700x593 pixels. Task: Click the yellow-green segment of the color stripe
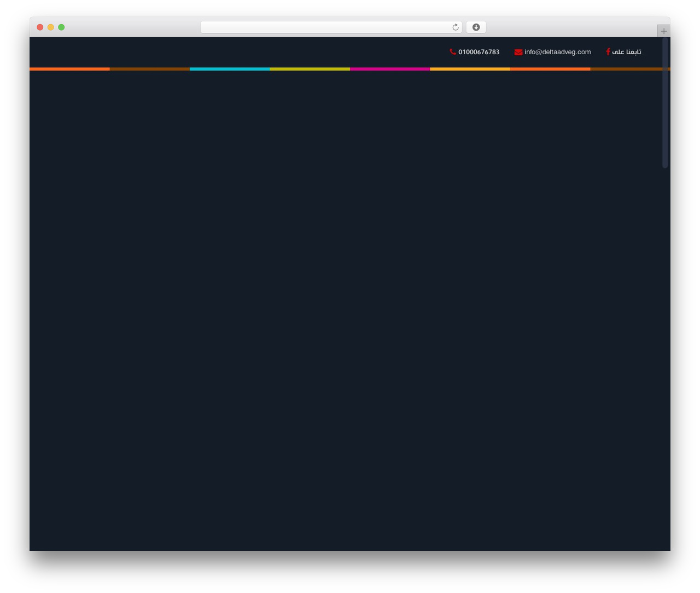click(310, 69)
